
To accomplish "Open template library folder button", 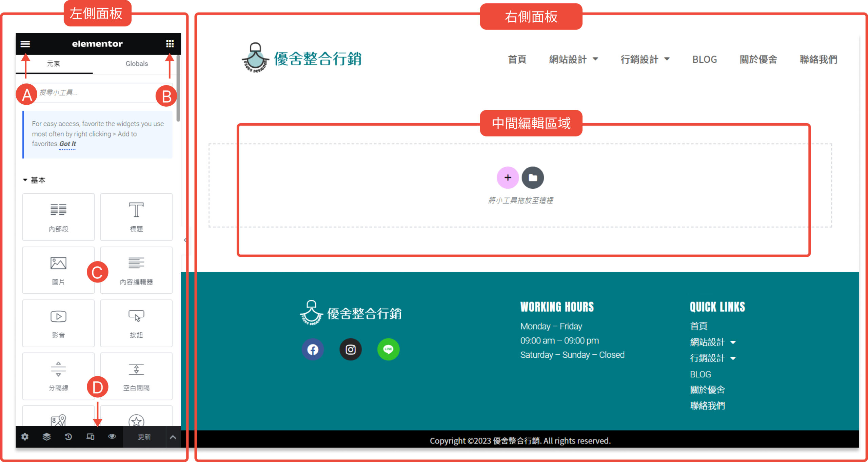I will (532, 177).
